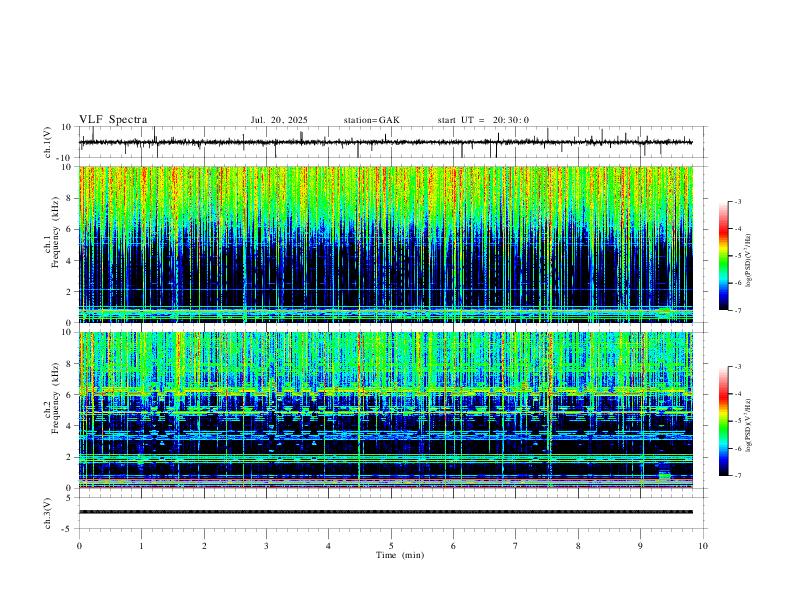Click the "station=GAK" header label

371,120
